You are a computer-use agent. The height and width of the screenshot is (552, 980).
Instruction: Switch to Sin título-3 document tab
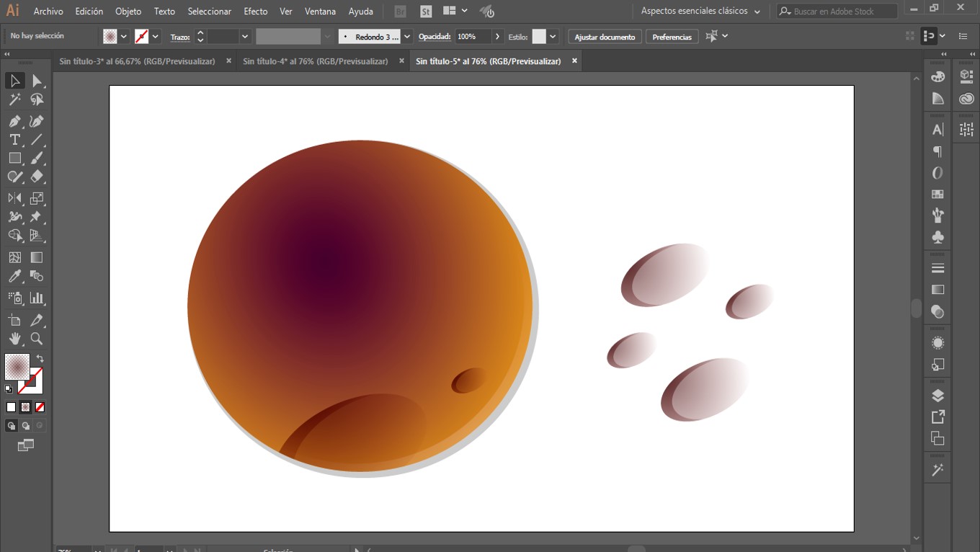[138, 61]
